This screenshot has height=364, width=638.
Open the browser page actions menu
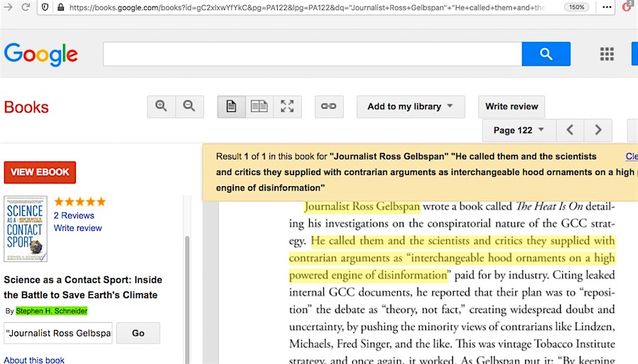click(x=607, y=7)
